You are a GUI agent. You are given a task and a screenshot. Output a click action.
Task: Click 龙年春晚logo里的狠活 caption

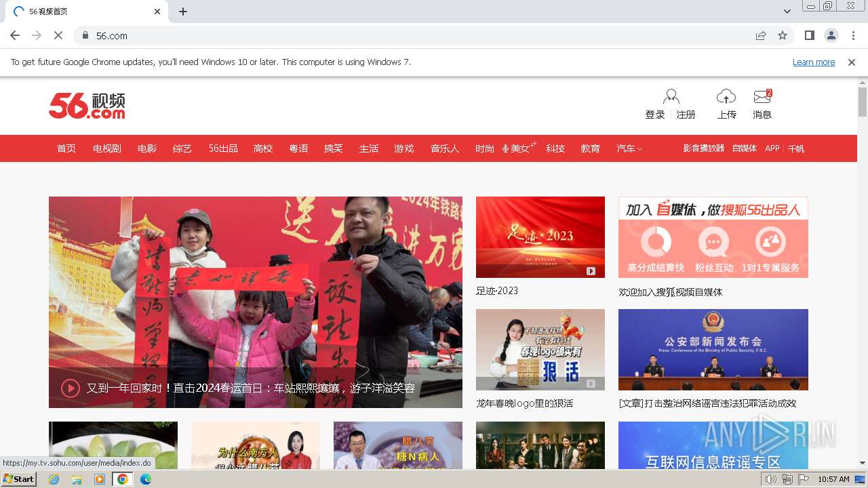point(525,403)
